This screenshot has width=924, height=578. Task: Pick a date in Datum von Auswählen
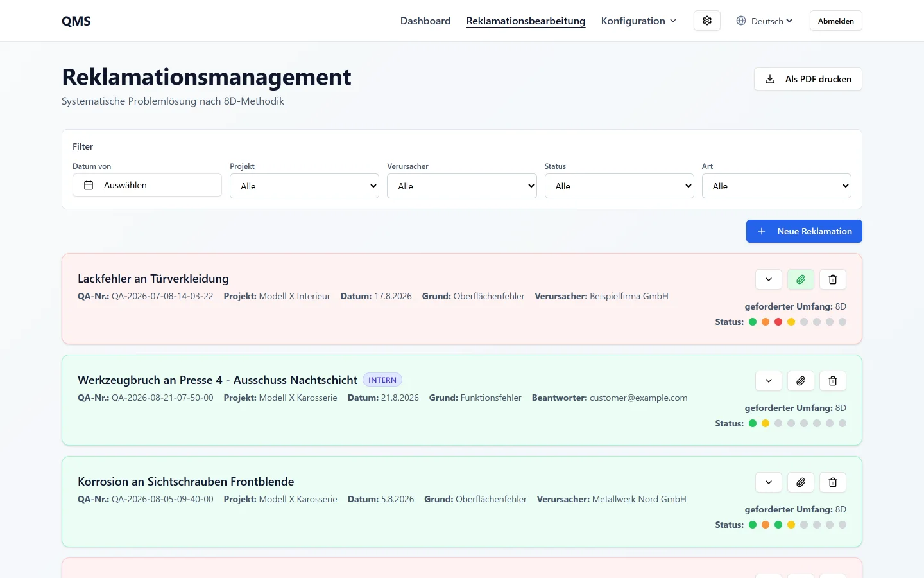pos(147,185)
